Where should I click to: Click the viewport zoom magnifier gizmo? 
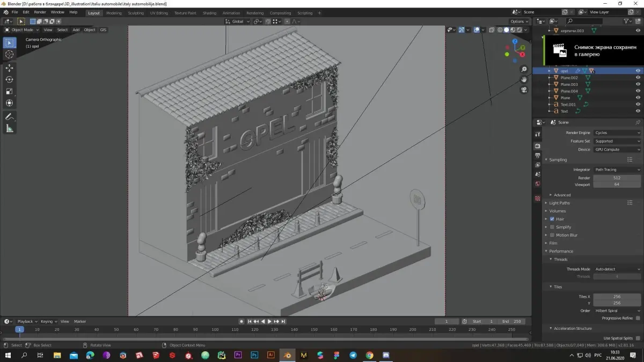(524, 70)
